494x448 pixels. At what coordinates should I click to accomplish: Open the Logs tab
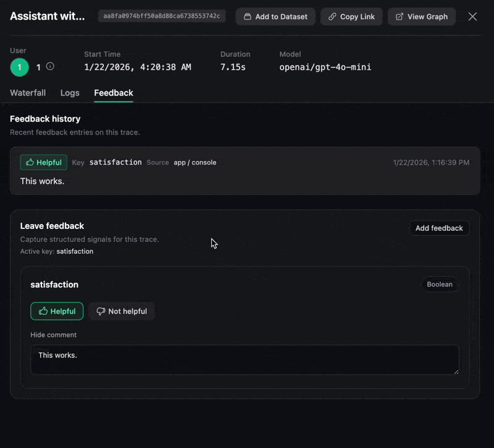[x=70, y=93]
